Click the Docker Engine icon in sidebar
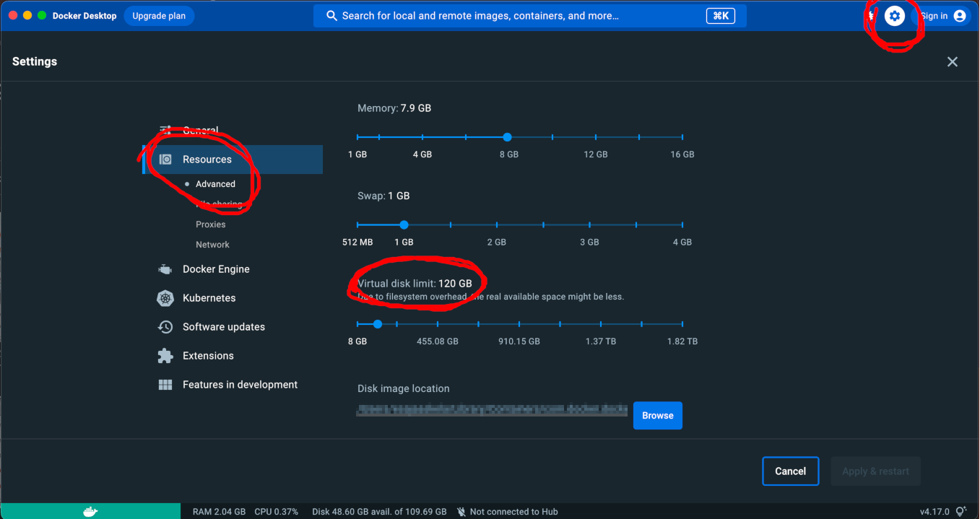 [x=165, y=269]
